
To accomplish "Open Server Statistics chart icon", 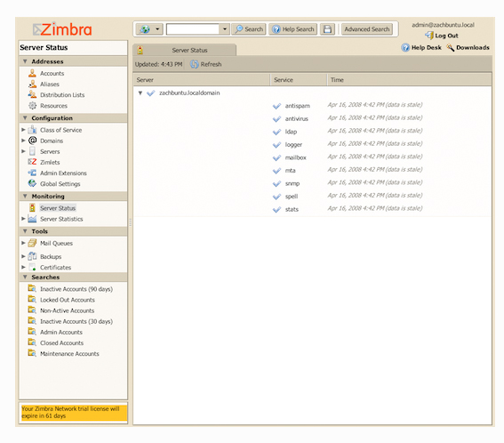I will [32, 219].
